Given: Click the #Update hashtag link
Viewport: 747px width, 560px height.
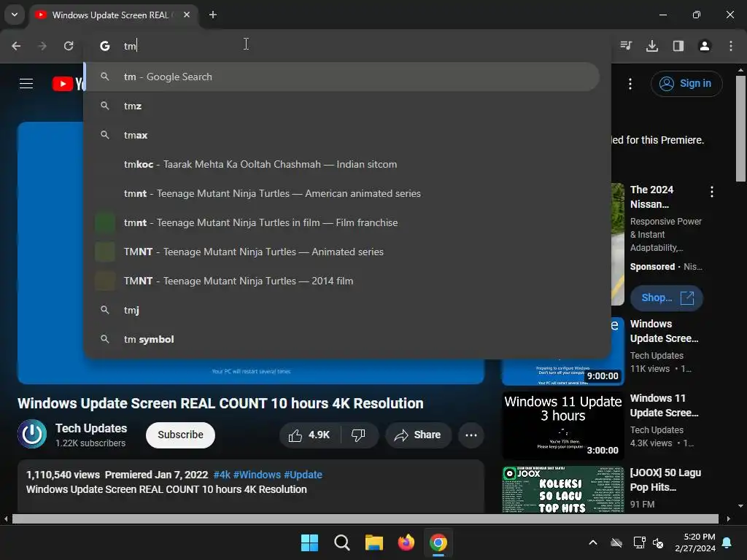Looking at the screenshot, I should click(x=303, y=475).
